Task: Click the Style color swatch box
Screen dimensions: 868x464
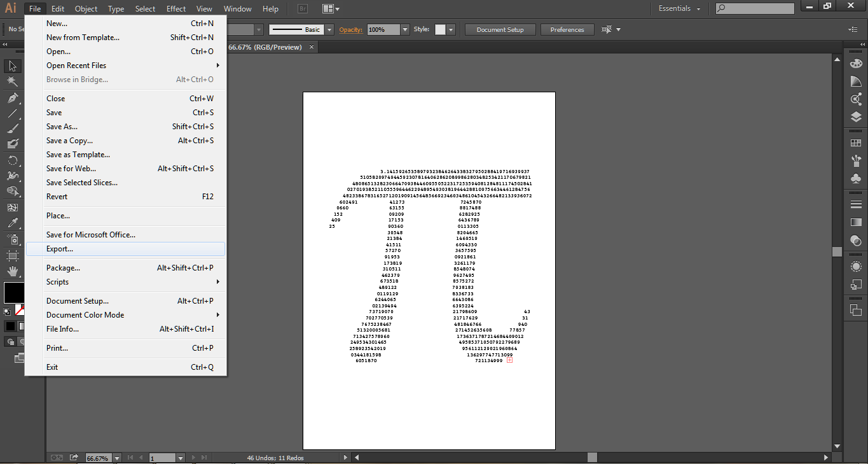Action: pos(440,30)
